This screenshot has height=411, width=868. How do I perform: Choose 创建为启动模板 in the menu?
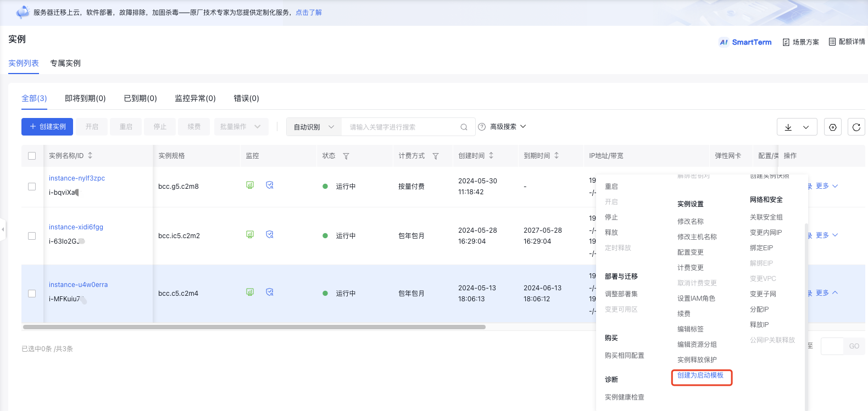click(700, 375)
